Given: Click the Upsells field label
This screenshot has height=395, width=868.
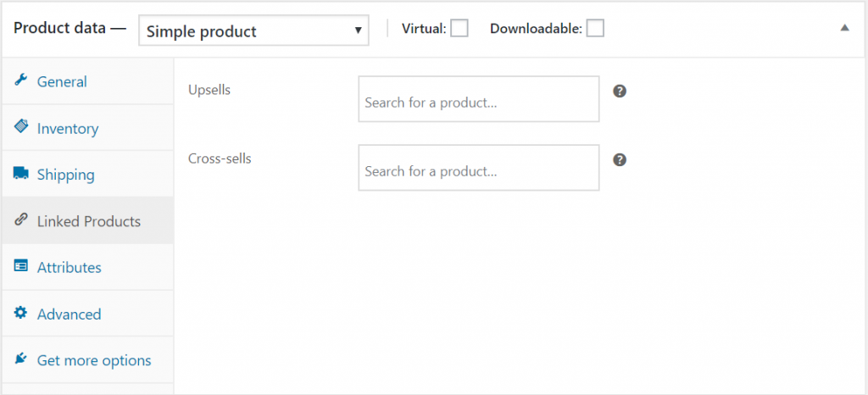Looking at the screenshot, I should pyautogui.click(x=209, y=90).
